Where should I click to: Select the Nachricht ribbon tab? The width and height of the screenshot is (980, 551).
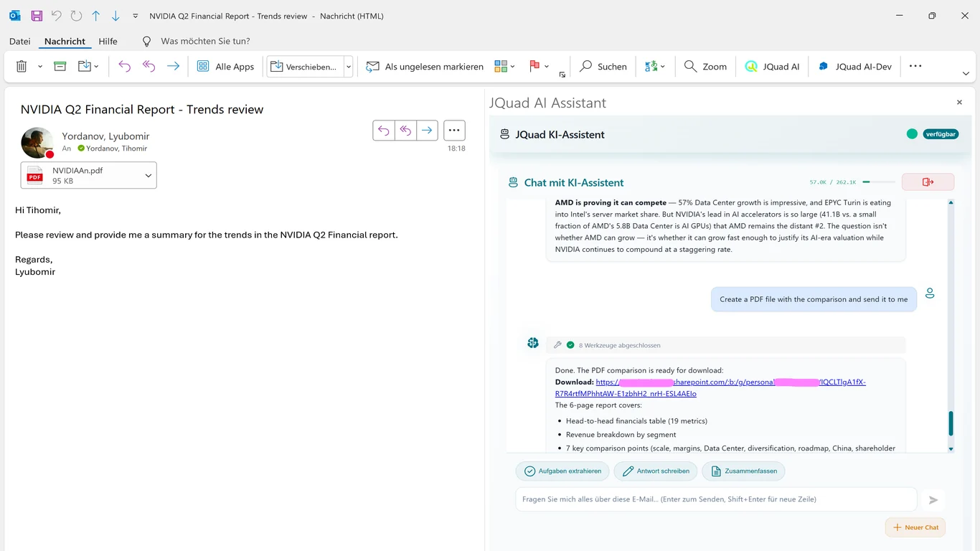[x=65, y=41]
